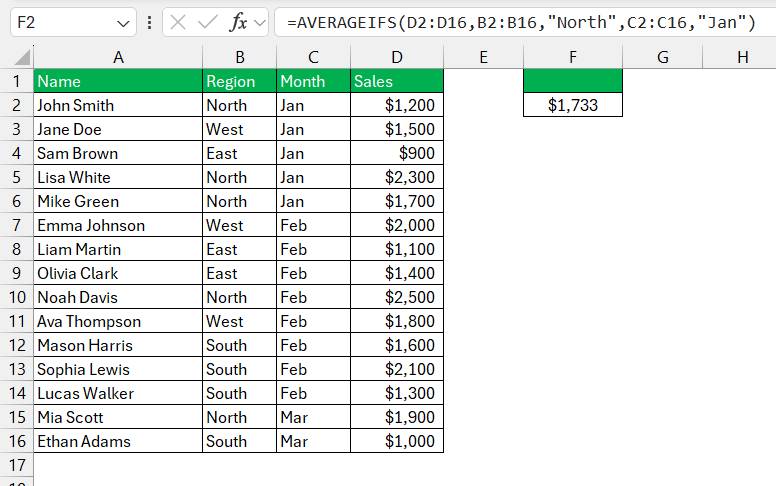Image resolution: width=776 pixels, height=486 pixels.
Task: Click the formula bar vertical dots handle
Action: [x=149, y=22]
